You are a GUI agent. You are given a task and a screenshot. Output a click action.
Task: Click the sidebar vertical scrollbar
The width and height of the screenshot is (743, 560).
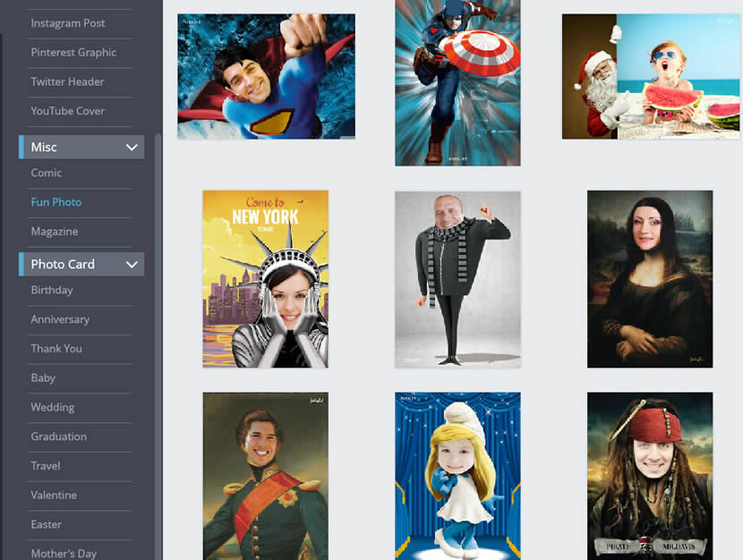click(158, 345)
